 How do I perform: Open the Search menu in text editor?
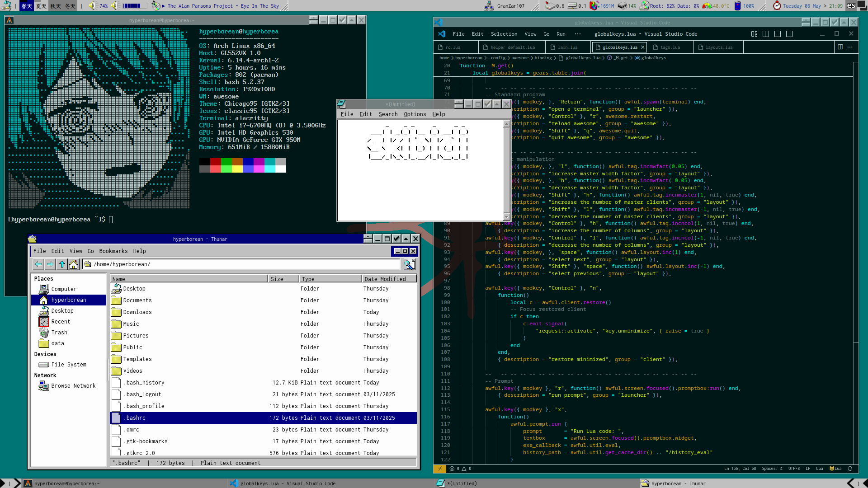pyautogui.click(x=388, y=114)
